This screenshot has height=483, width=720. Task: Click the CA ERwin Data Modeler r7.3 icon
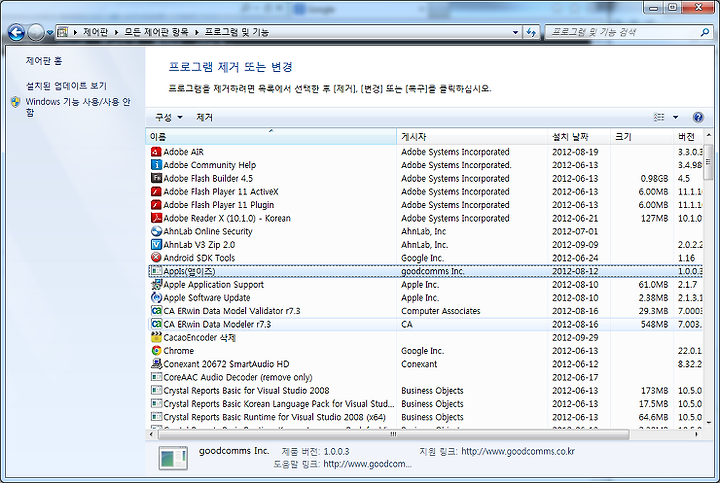(x=156, y=324)
